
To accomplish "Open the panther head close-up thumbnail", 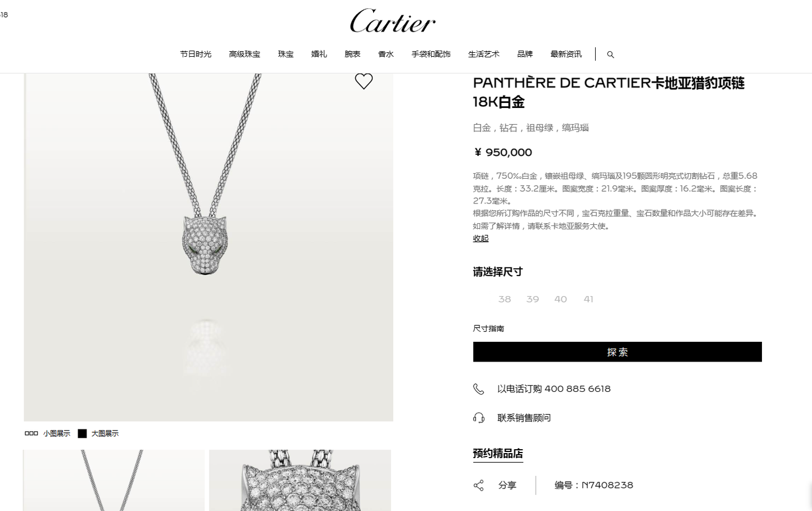I will pos(300,480).
